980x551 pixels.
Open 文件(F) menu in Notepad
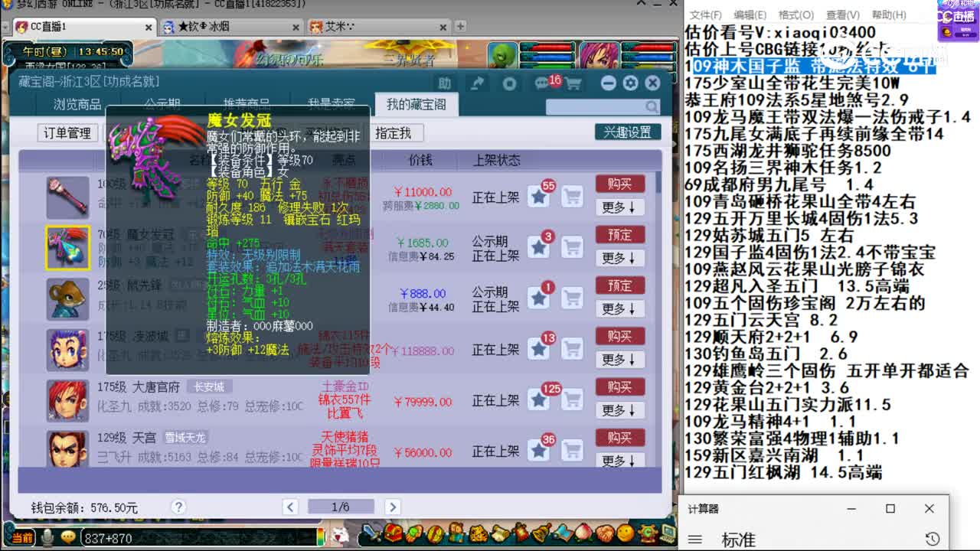pos(705,15)
